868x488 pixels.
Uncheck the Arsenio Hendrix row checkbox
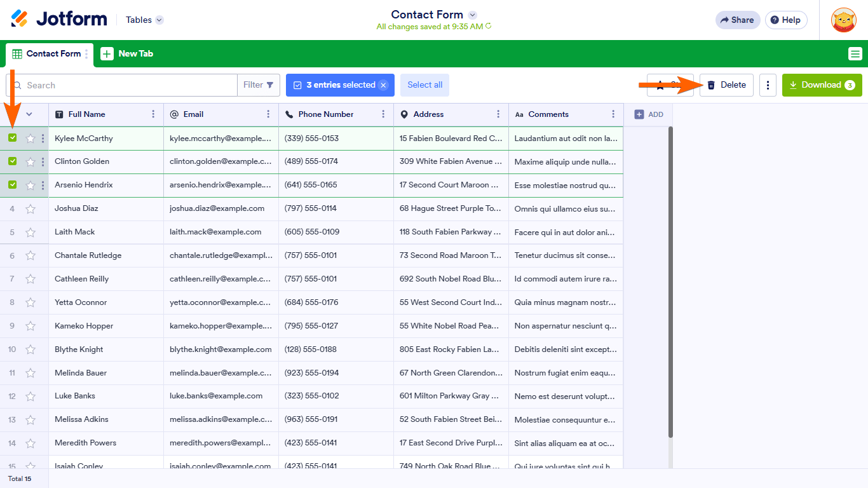click(x=13, y=185)
